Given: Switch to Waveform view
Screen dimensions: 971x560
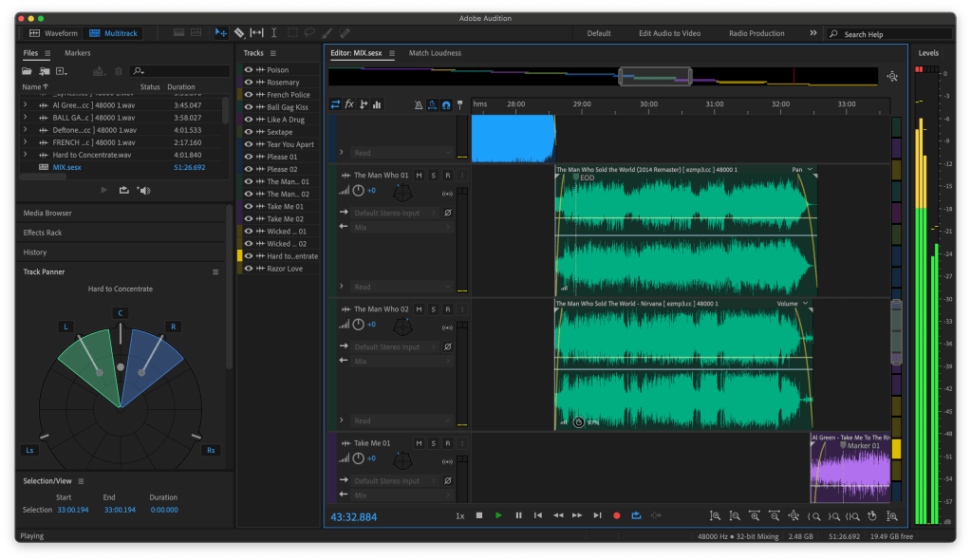Looking at the screenshot, I should click(x=53, y=33).
